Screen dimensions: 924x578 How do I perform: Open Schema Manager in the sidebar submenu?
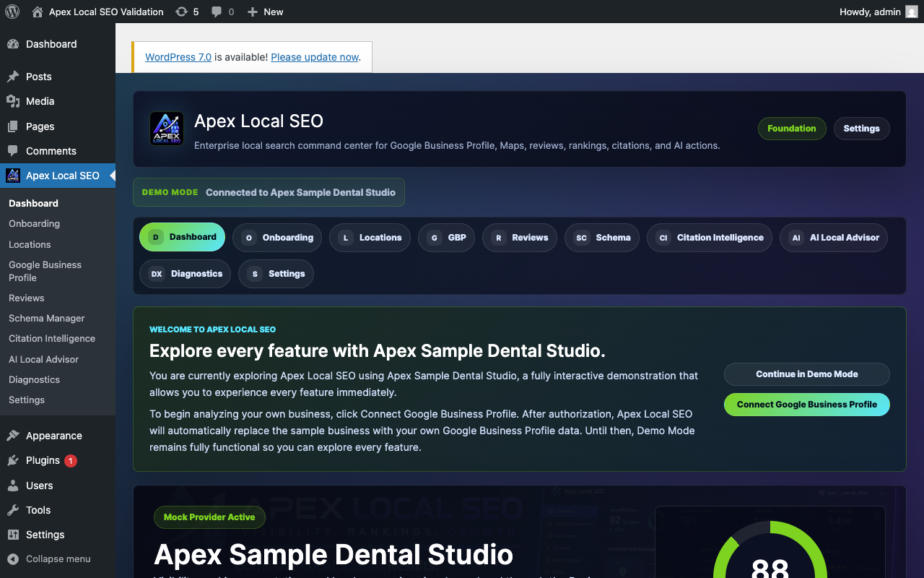click(47, 319)
